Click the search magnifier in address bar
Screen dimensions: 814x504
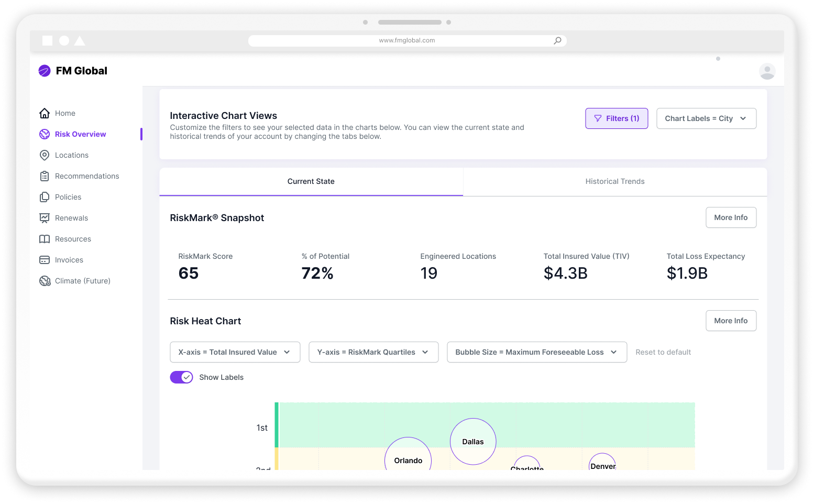click(557, 40)
